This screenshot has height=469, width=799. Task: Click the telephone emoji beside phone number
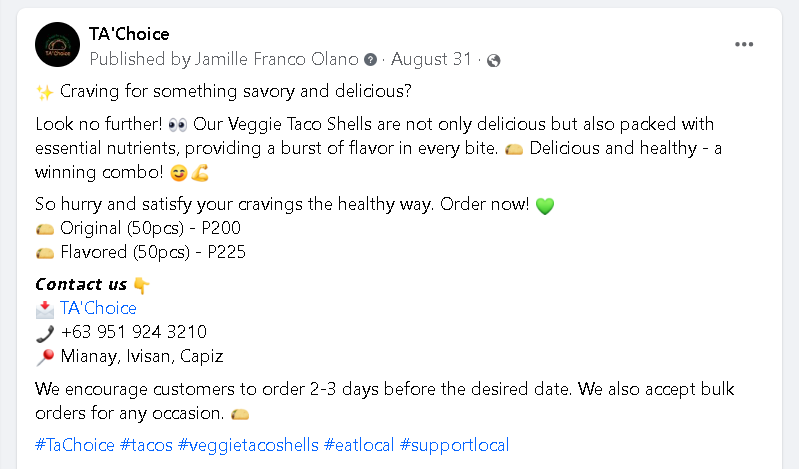click(44, 332)
